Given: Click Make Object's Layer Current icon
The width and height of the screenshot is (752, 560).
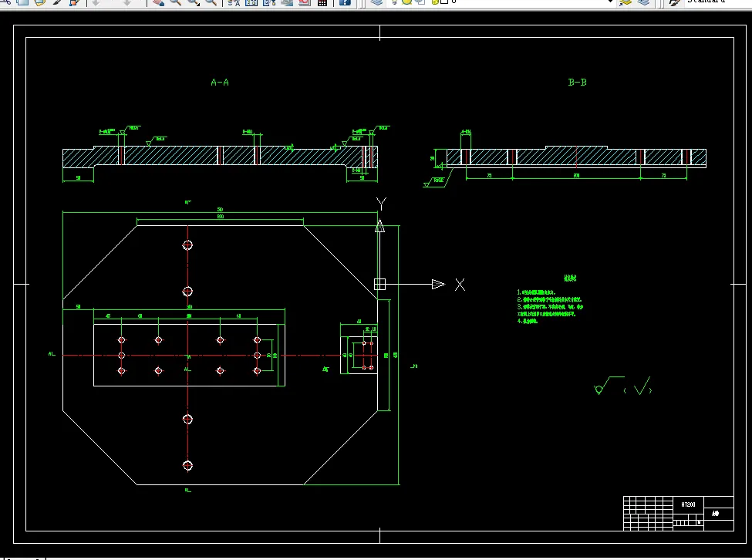Looking at the screenshot, I should (626, 2).
